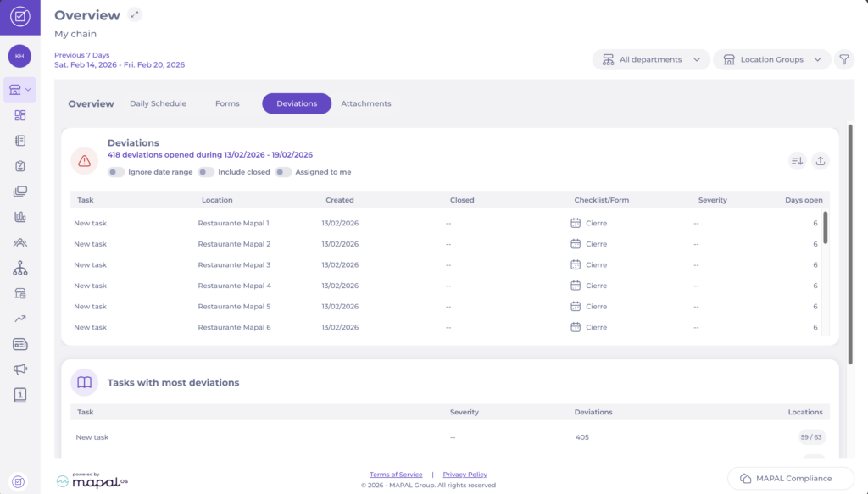Open the Attachments tab

(x=365, y=103)
